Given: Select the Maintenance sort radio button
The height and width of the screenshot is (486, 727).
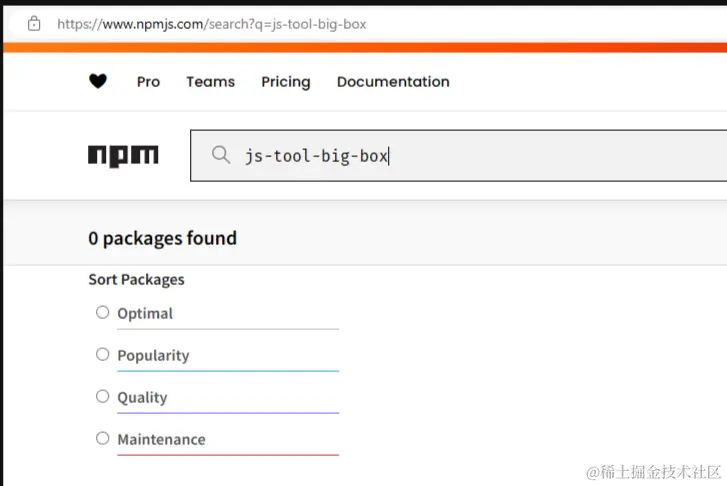Looking at the screenshot, I should tap(102, 438).
